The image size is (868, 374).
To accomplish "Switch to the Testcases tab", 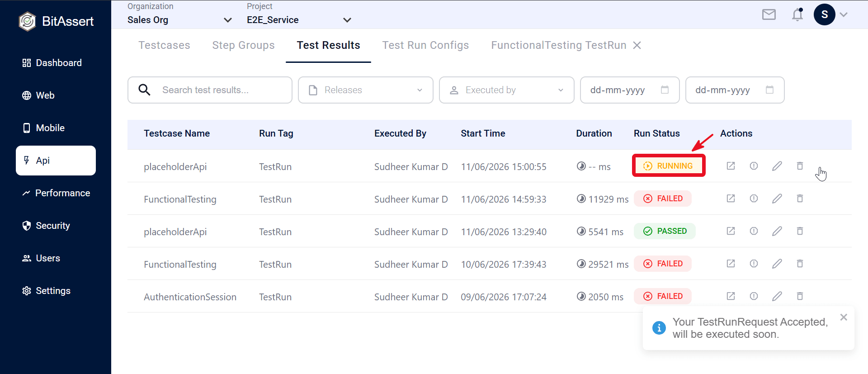I will [164, 45].
